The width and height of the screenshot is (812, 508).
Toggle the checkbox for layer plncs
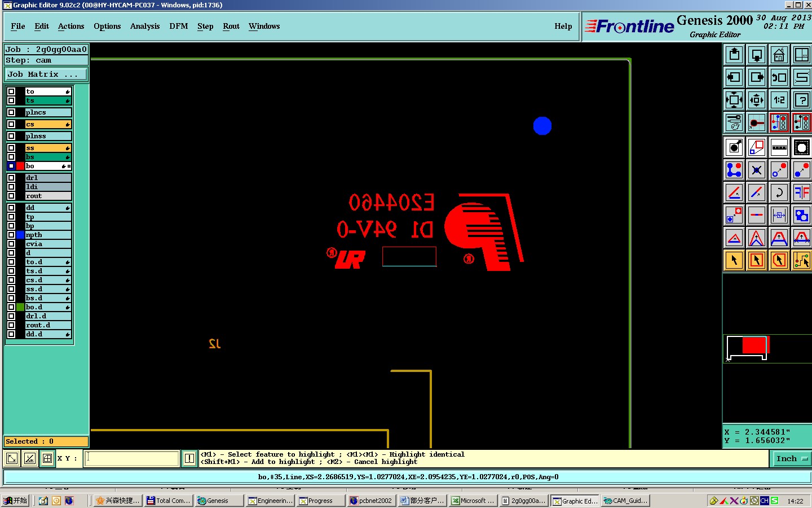(x=11, y=112)
